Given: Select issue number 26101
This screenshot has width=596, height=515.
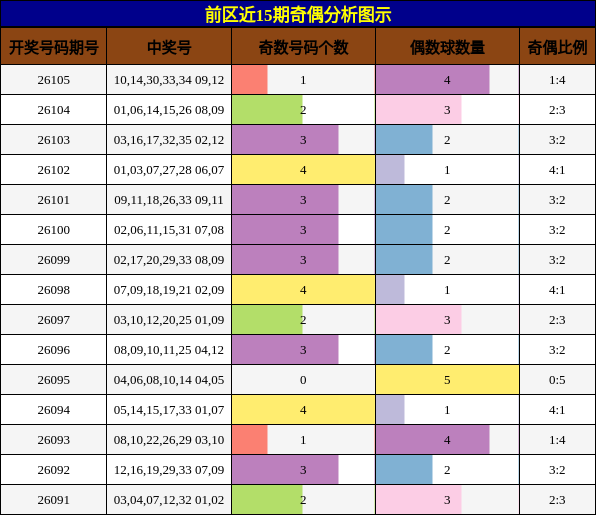Looking at the screenshot, I should click(x=54, y=200).
